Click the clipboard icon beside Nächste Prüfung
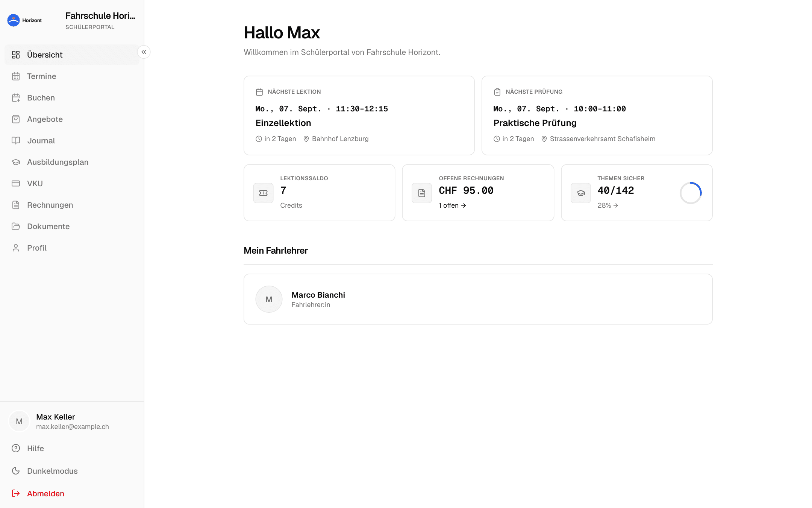The height and width of the screenshot is (508, 812). coord(497,92)
